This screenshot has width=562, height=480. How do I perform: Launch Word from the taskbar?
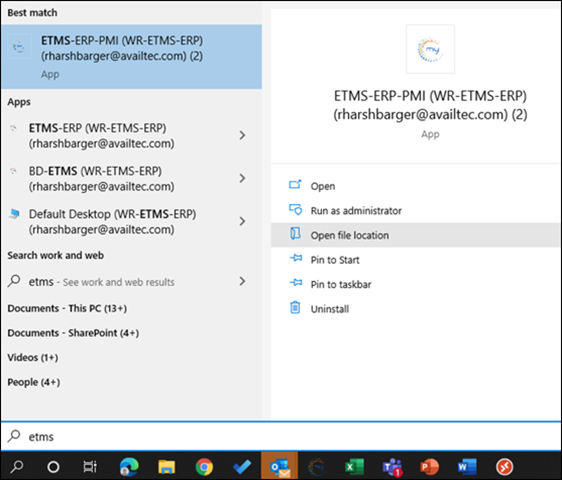(467, 467)
